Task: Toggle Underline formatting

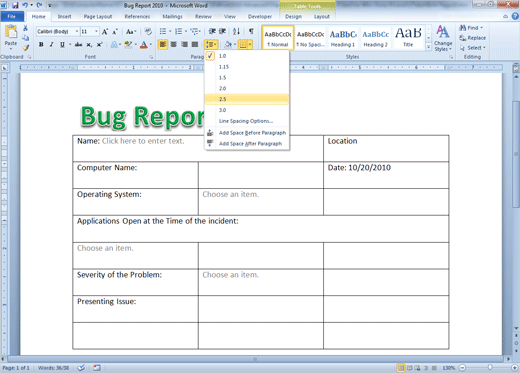Action: point(62,44)
